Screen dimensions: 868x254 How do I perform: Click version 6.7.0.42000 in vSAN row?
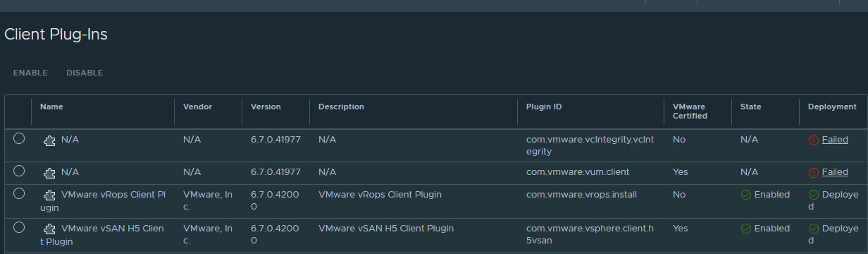click(275, 234)
